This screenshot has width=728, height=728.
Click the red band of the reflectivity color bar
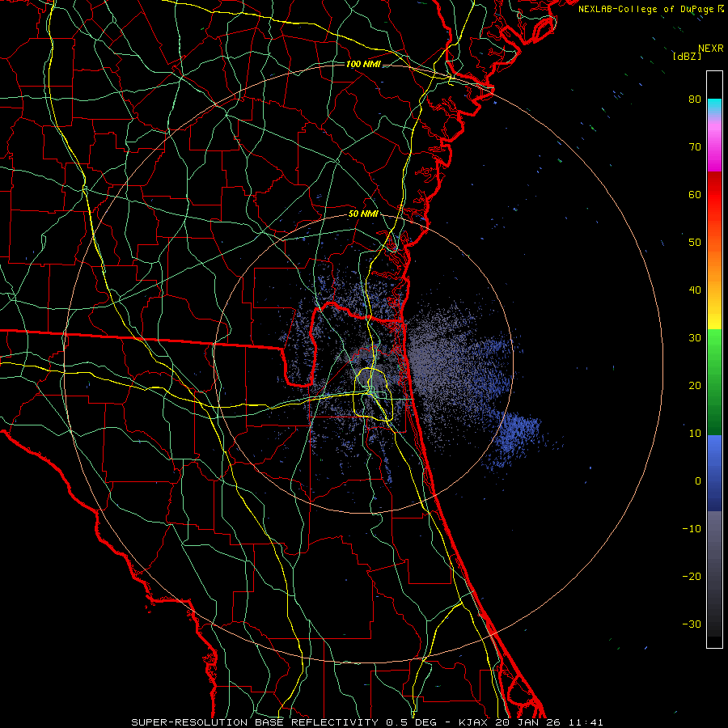pyautogui.click(x=714, y=195)
